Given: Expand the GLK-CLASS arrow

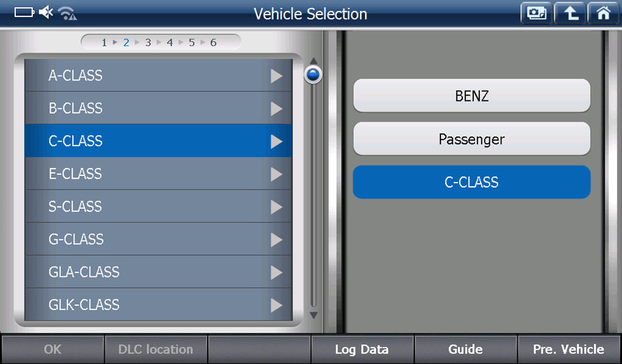Looking at the screenshot, I should tap(277, 305).
